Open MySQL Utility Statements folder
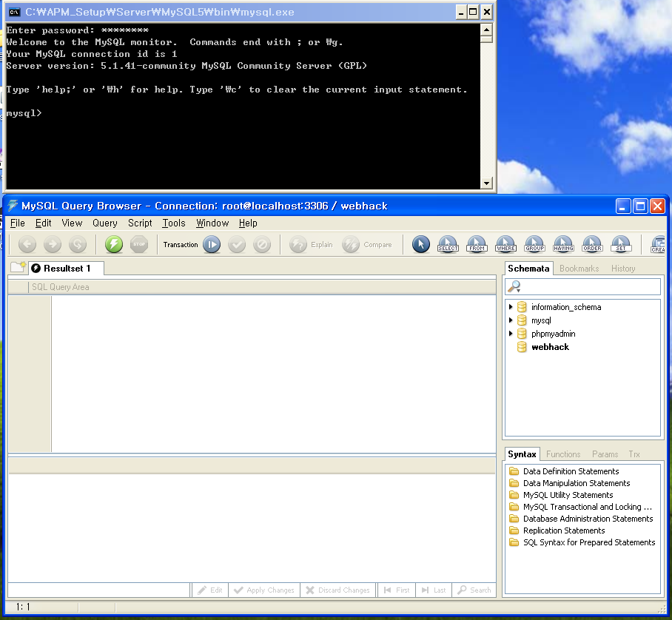The height and width of the screenshot is (620, 672). point(561,495)
